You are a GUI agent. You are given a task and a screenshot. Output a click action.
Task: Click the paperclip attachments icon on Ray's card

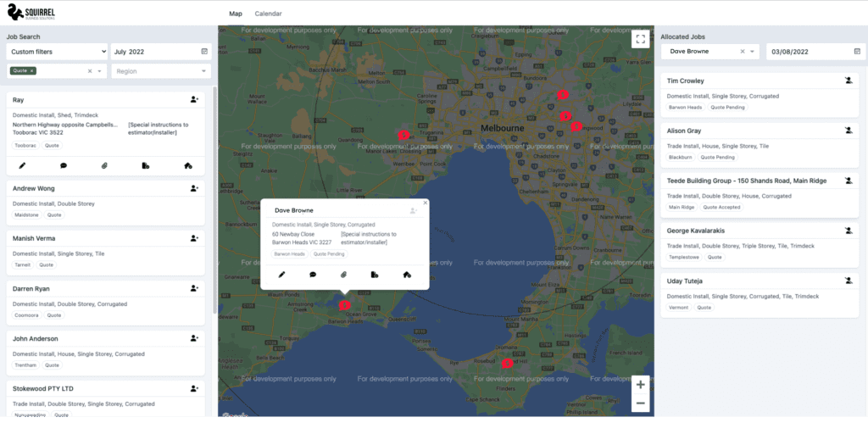104,165
